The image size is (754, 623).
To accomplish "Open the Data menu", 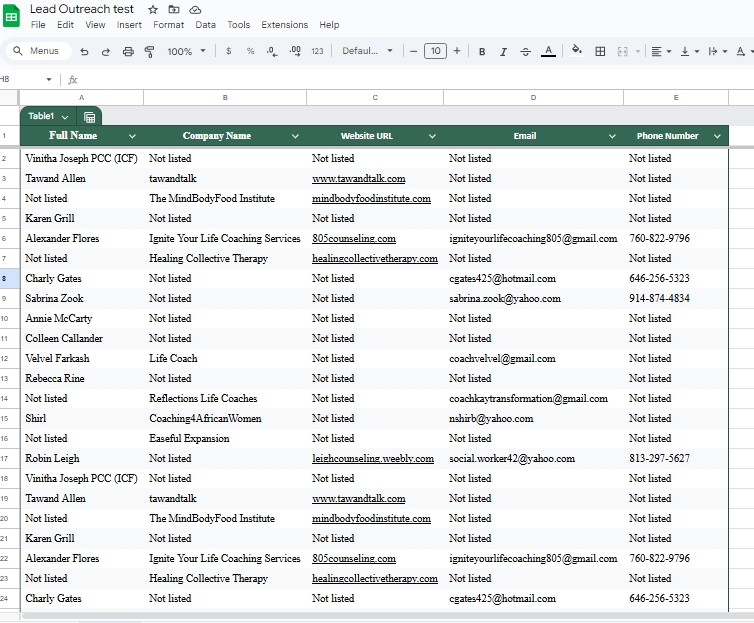I will [205, 25].
